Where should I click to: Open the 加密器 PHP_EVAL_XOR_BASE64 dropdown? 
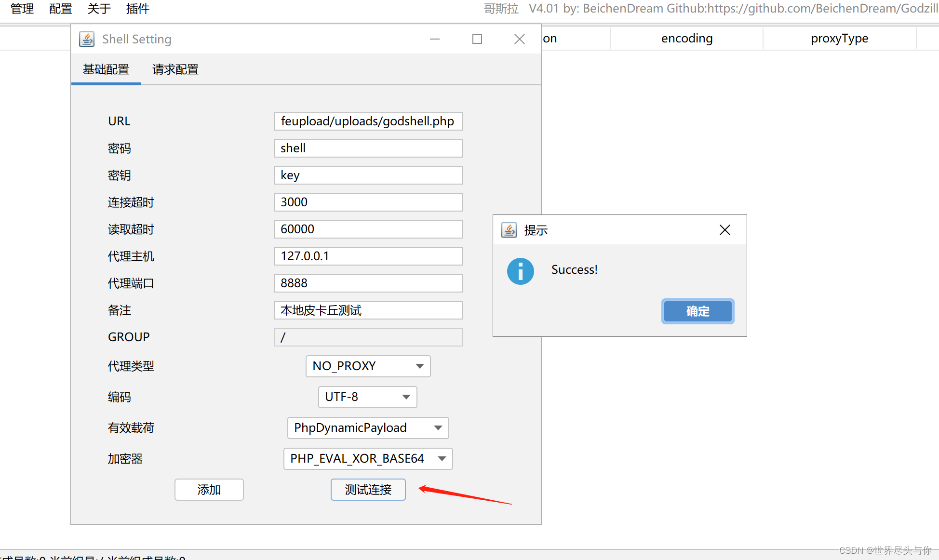click(368, 459)
